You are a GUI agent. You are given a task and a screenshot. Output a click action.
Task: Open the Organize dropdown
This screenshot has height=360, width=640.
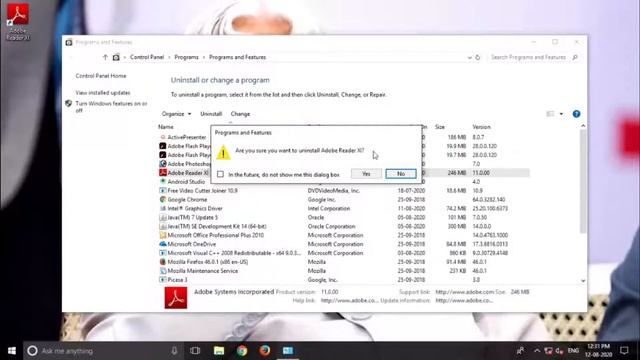[x=176, y=114]
